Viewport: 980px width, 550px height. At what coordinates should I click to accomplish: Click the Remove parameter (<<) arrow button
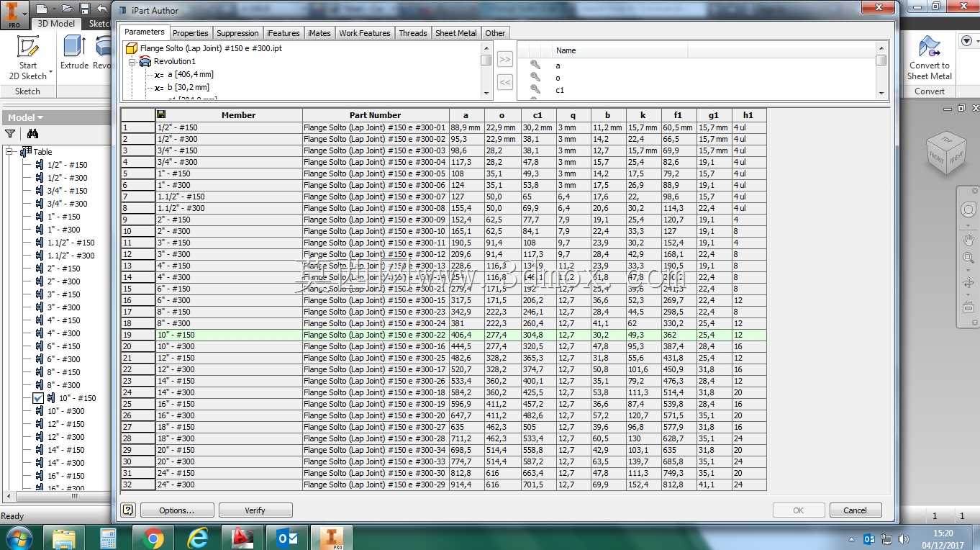click(505, 82)
